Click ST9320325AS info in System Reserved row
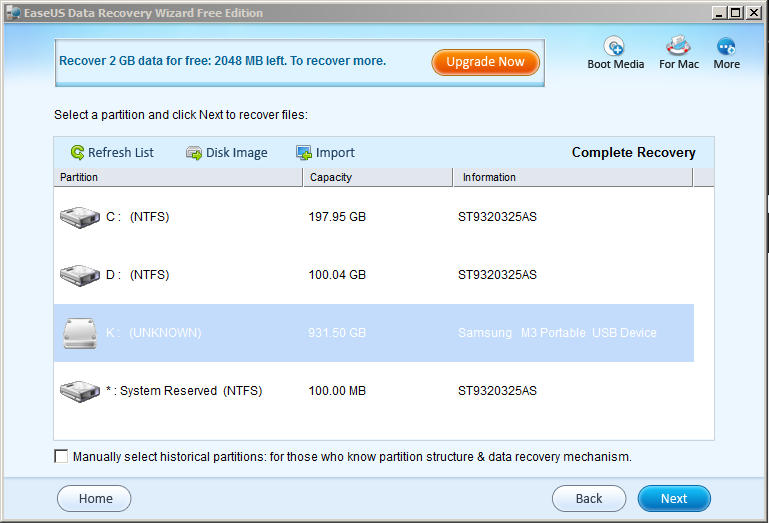Image resolution: width=769 pixels, height=523 pixels. click(x=497, y=391)
